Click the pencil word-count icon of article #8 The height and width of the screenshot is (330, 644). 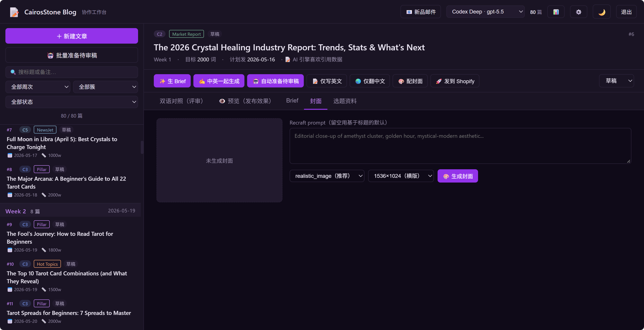pyautogui.click(x=44, y=195)
